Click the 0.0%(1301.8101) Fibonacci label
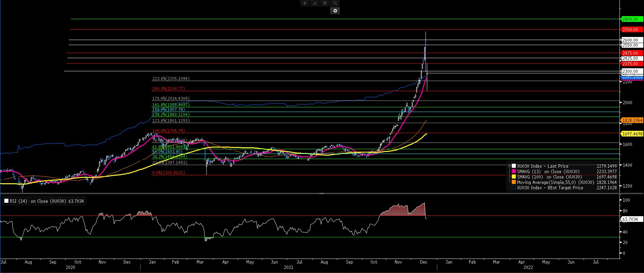Image resolution: width=644 pixels, height=273 pixels. pos(168,172)
